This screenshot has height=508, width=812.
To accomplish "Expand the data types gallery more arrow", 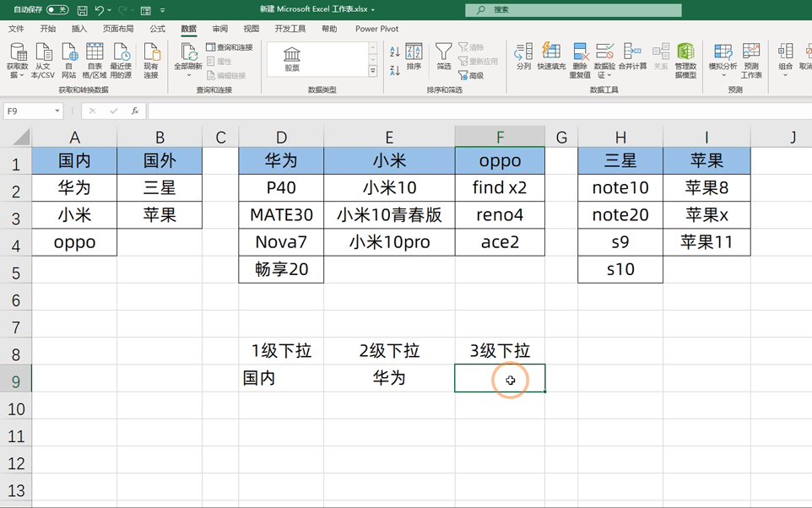I will pyautogui.click(x=373, y=72).
